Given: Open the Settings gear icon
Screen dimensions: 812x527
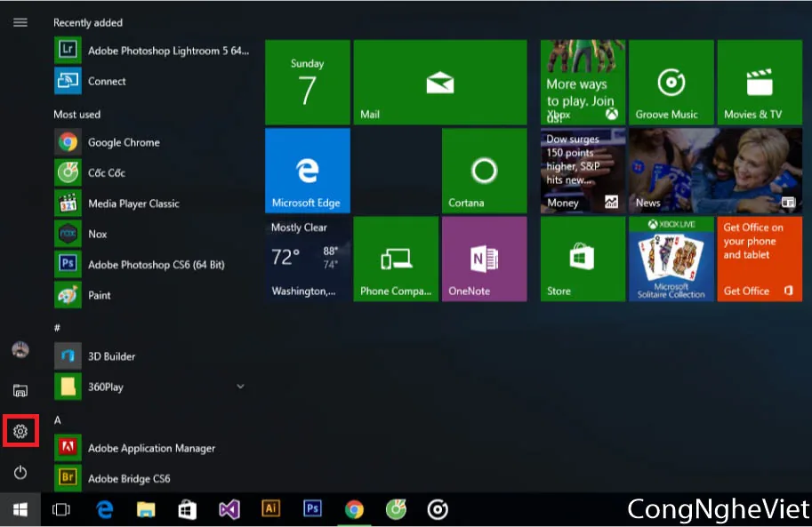Looking at the screenshot, I should pos(20,431).
